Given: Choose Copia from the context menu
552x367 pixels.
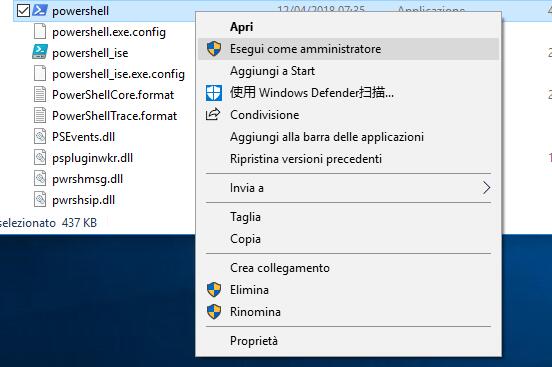Looking at the screenshot, I should tap(349, 239).
